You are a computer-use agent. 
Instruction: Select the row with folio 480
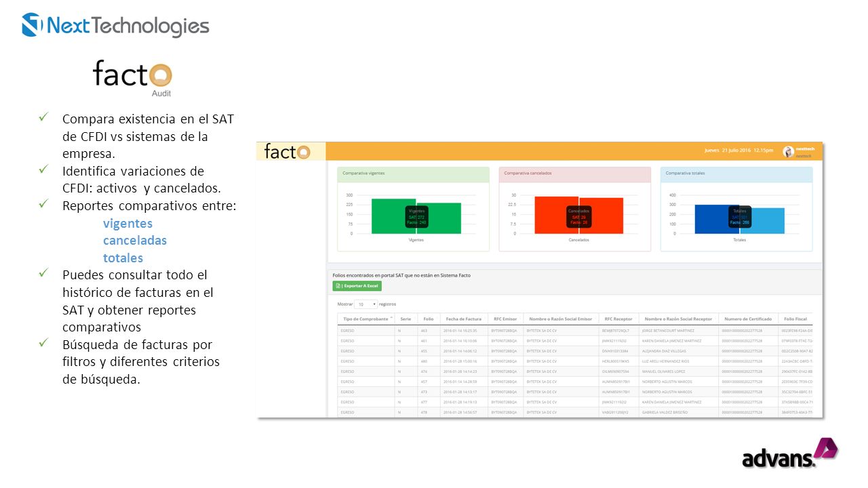point(575,361)
